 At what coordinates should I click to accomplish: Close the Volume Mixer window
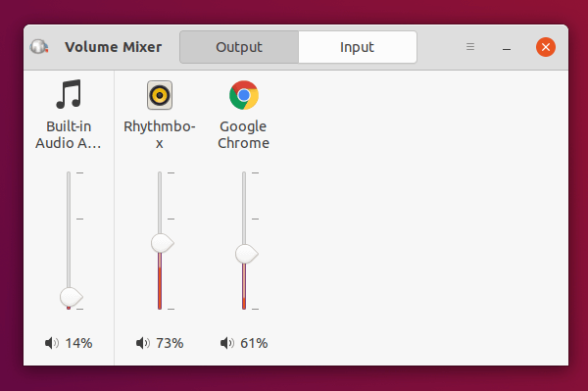pyautogui.click(x=546, y=47)
